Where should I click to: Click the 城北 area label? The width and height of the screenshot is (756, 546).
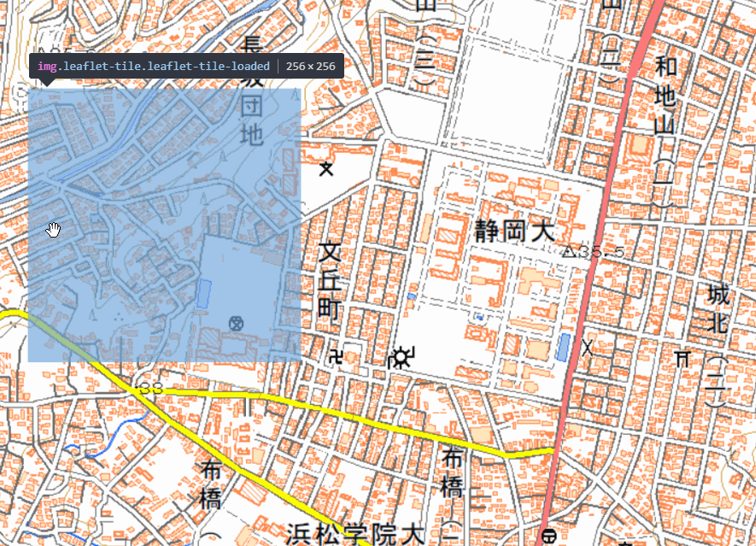point(718,312)
